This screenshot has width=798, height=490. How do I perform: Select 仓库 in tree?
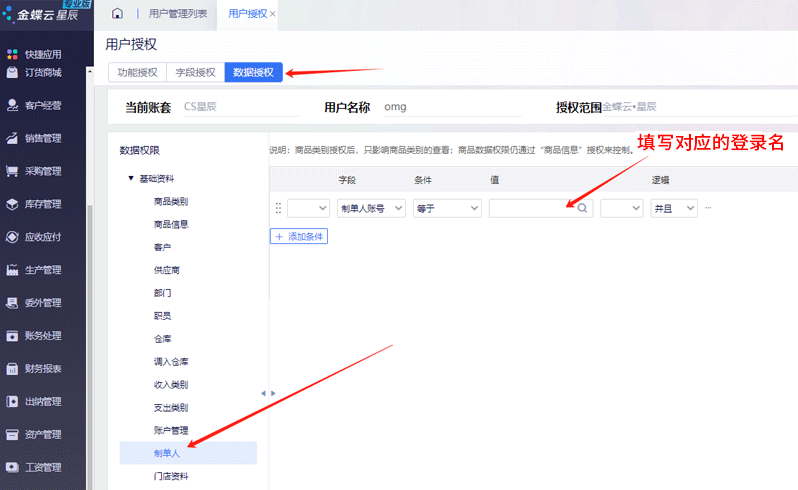tap(162, 339)
